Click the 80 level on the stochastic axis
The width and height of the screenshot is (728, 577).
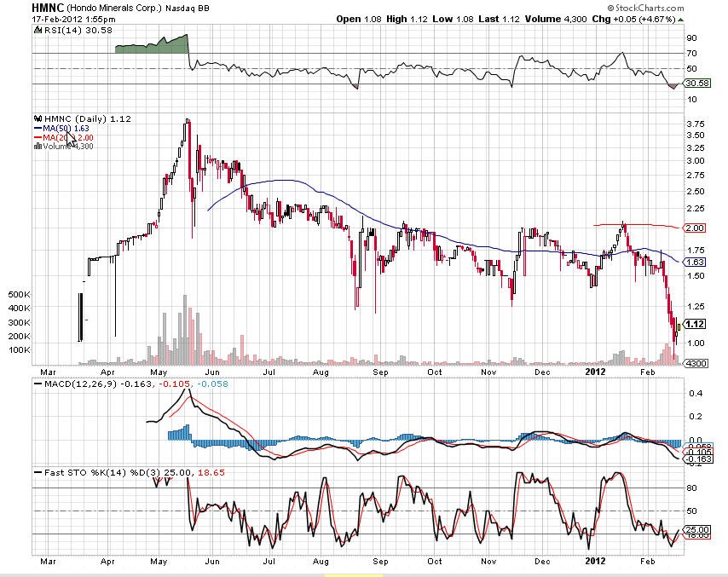click(692, 488)
